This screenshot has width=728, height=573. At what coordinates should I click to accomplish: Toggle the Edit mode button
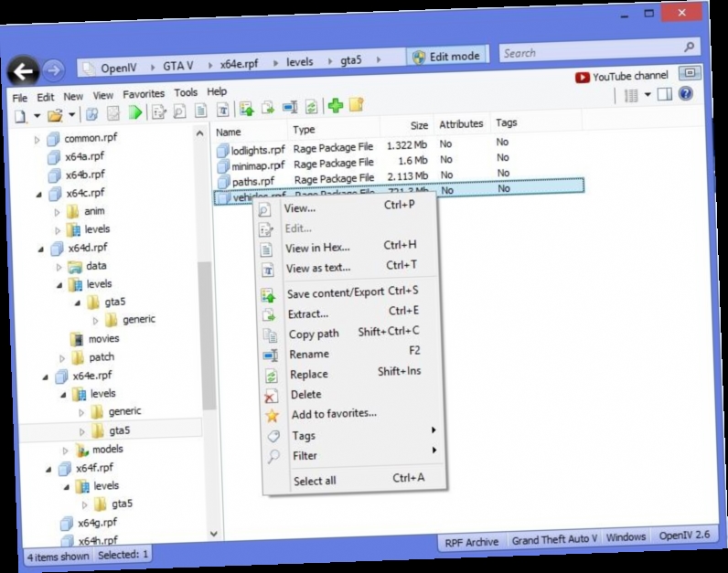coord(447,57)
